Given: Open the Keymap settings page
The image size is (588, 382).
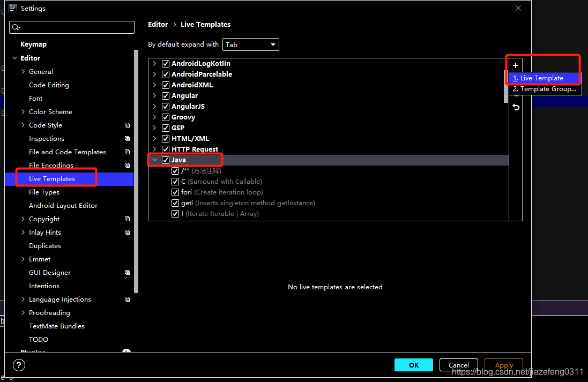Looking at the screenshot, I should click(33, 44).
